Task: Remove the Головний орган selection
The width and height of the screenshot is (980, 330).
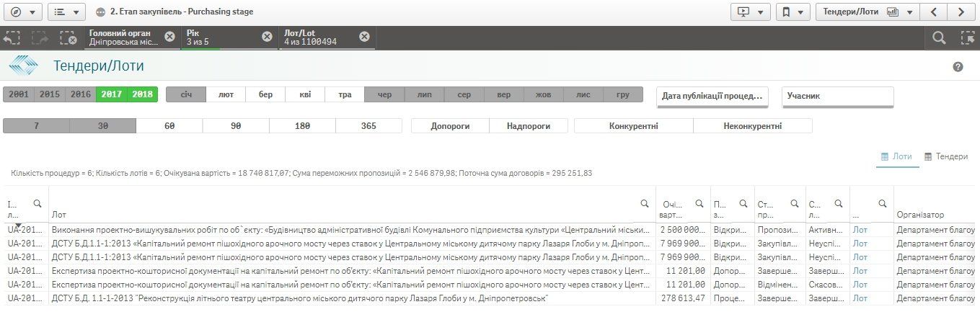Action: (169, 37)
